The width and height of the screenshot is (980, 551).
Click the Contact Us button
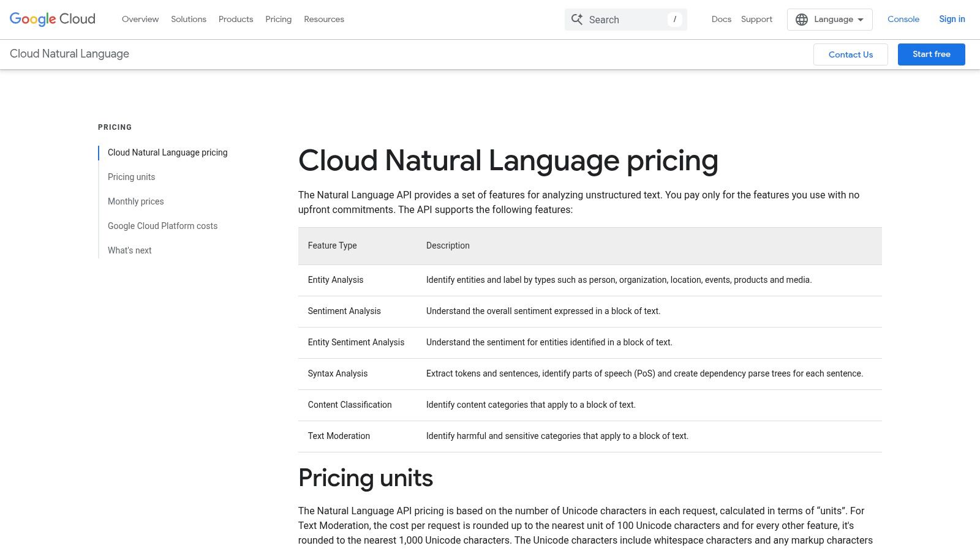pos(850,54)
